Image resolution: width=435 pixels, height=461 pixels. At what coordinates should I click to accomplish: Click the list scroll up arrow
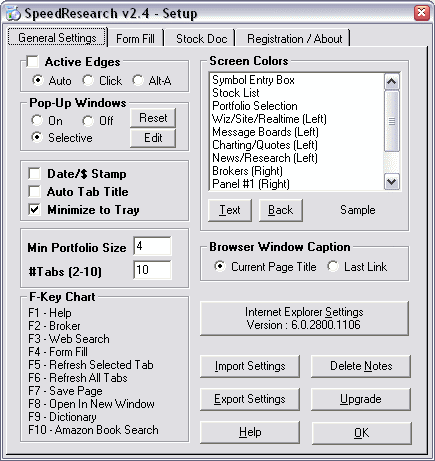pos(392,81)
